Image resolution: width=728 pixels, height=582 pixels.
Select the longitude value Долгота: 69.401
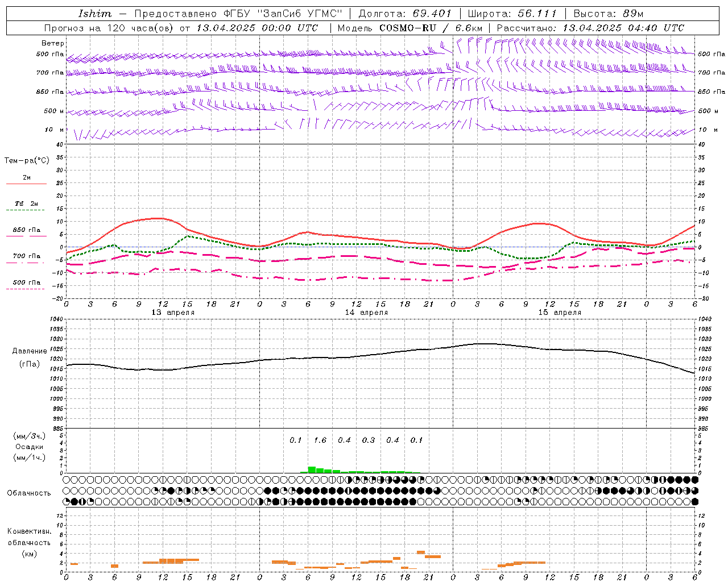click(x=405, y=14)
